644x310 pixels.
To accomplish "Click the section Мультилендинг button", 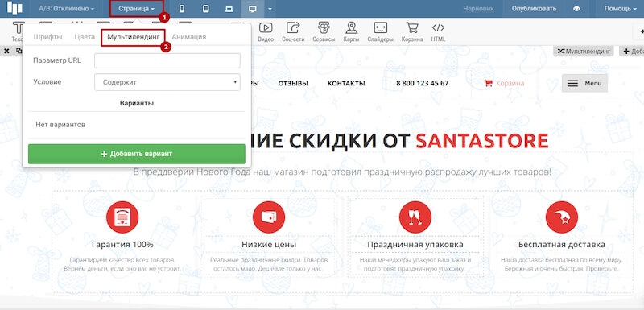I will pyautogui.click(x=583, y=52).
